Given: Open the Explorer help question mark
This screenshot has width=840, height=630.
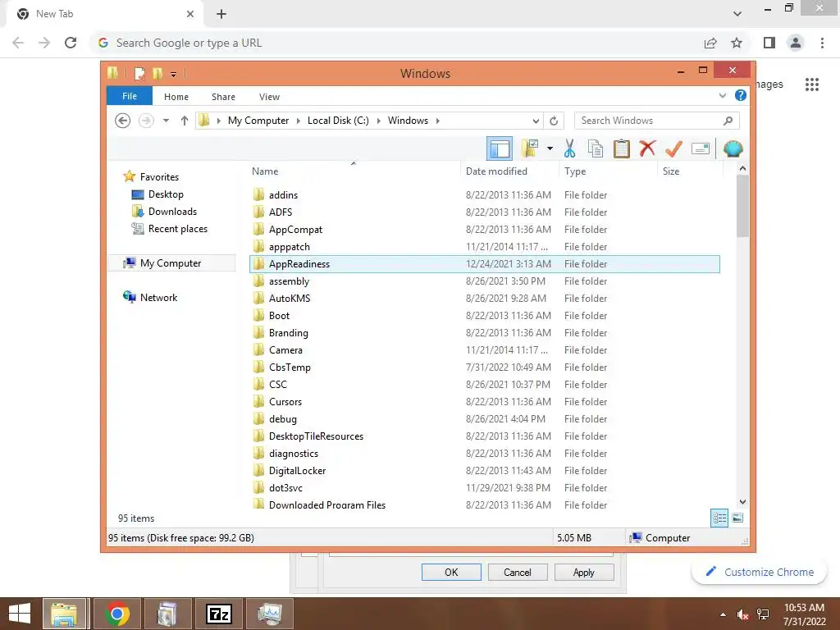Looking at the screenshot, I should click(741, 95).
